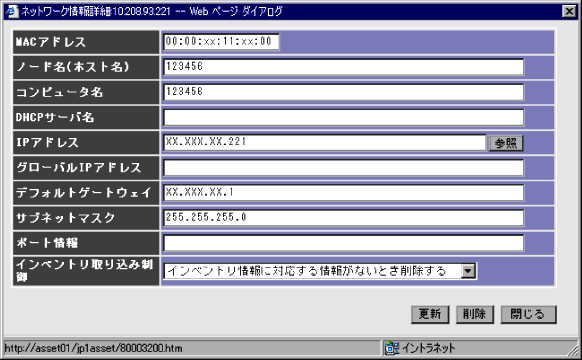Open the インベントリ取り込み制御 dropdown arrow
Screen dimensions: 582x360
pos(468,271)
